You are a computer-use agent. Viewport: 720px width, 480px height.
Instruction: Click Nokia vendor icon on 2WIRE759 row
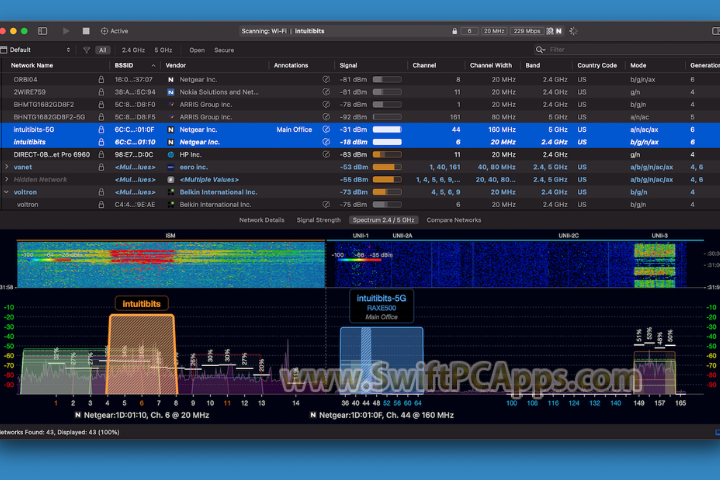coord(171,92)
